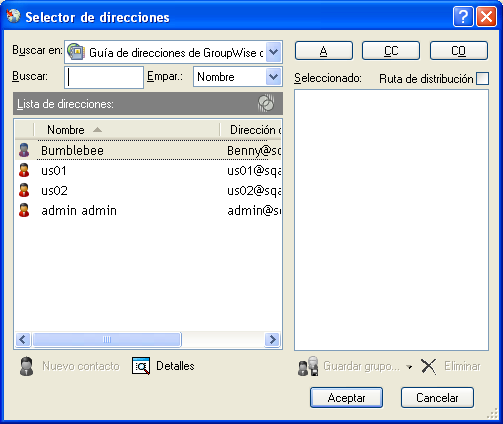
Task: Click the Detalles magnifier icon
Action: coord(141,366)
